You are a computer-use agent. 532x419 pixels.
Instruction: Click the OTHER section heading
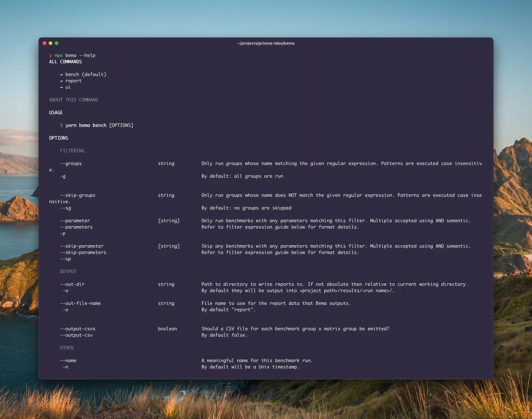[67, 348]
